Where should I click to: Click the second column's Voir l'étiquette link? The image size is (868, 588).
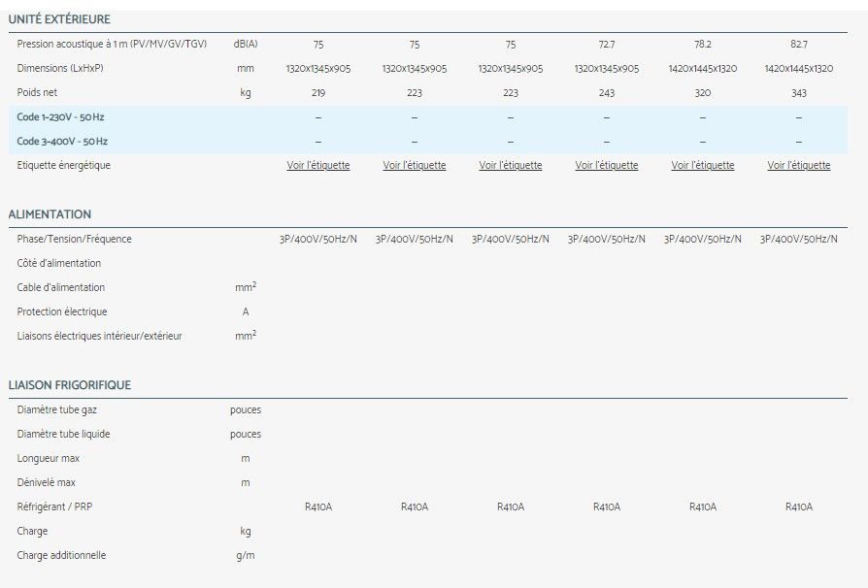tap(414, 166)
